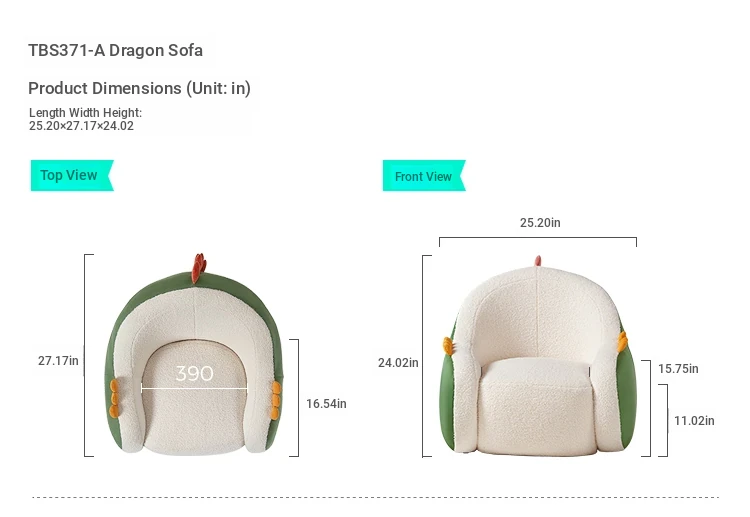Click the Front View banner label
This screenshot has width=750, height=517.
click(x=424, y=176)
